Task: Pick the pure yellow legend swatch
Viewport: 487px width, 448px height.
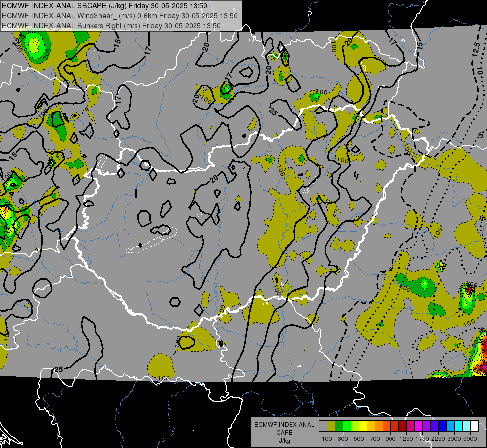Action: point(363,426)
